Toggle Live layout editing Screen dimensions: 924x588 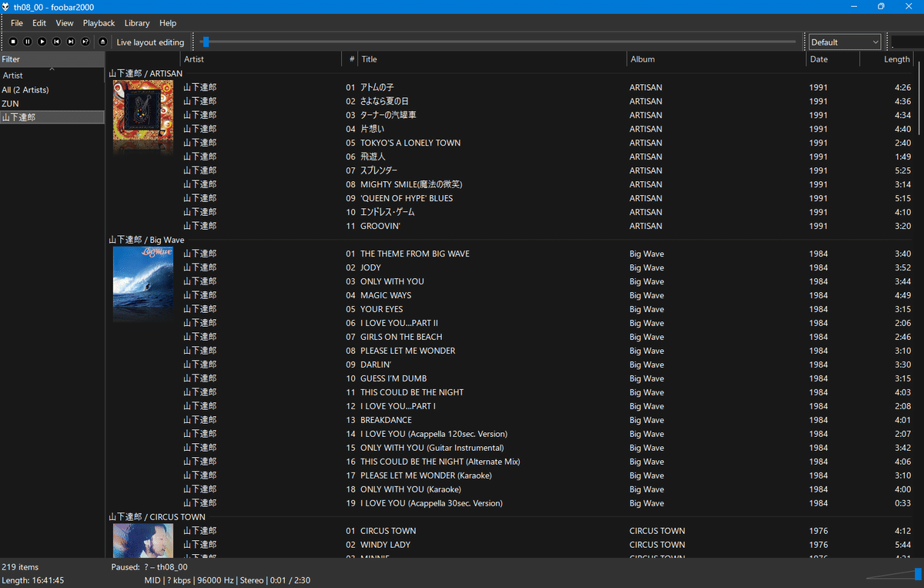click(150, 42)
